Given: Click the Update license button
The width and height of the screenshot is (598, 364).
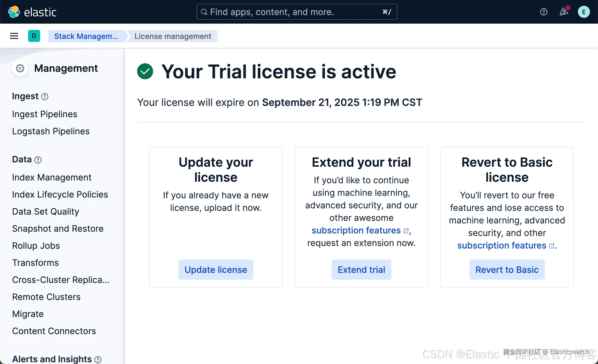Looking at the screenshot, I should [x=216, y=270].
